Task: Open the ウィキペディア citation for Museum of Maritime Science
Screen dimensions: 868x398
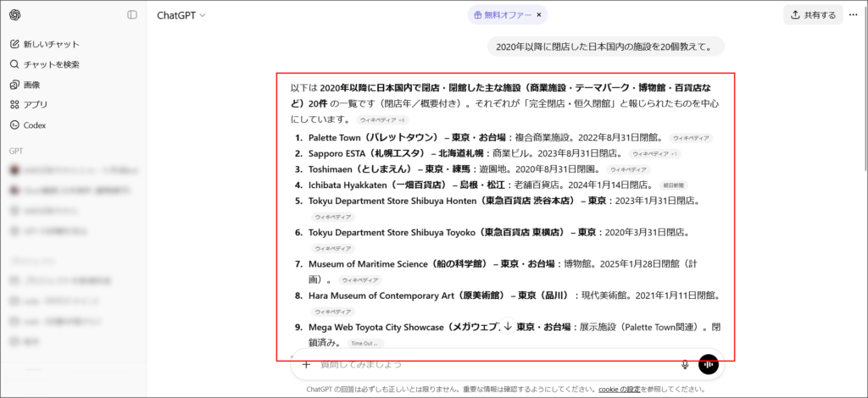Action: point(359,280)
